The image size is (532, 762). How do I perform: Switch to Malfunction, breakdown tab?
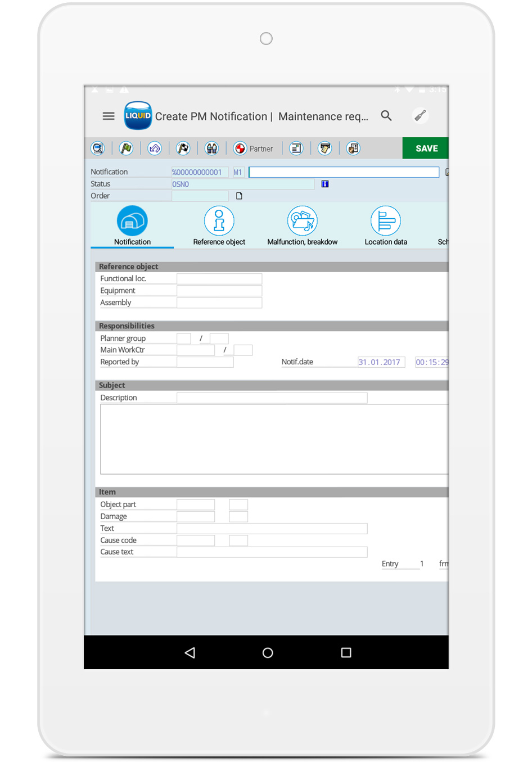[x=302, y=226]
